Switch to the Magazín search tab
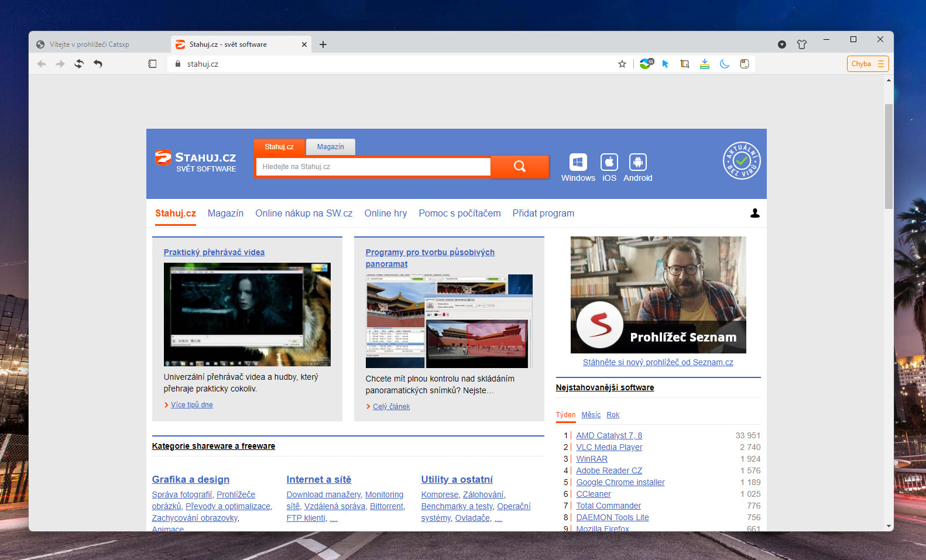926x560 pixels. pyautogui.click(x=331, y=147)
